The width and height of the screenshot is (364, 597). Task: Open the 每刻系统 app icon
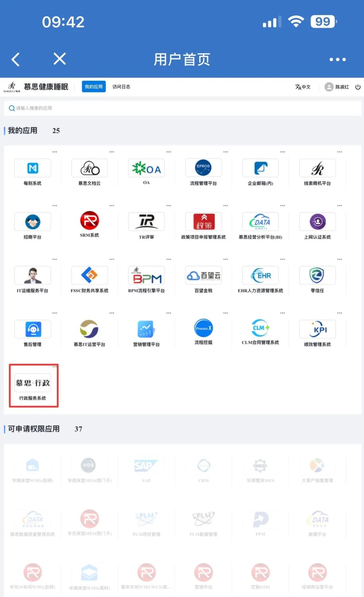click(x=32, y=168)
